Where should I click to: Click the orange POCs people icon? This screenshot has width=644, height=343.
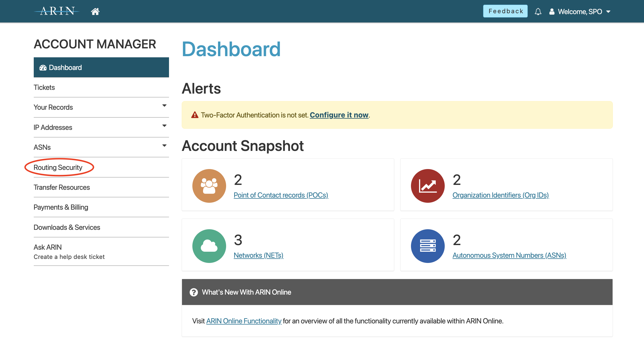[209, 186]
